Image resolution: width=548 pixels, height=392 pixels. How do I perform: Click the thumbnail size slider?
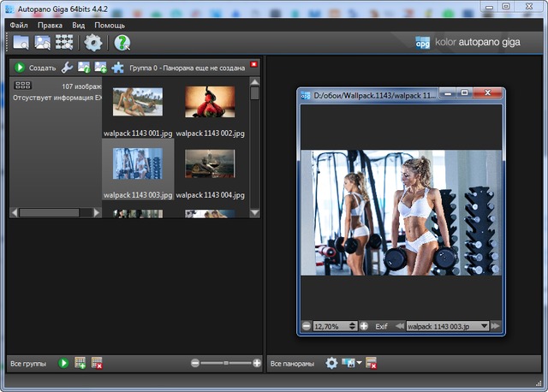point(226,364)
